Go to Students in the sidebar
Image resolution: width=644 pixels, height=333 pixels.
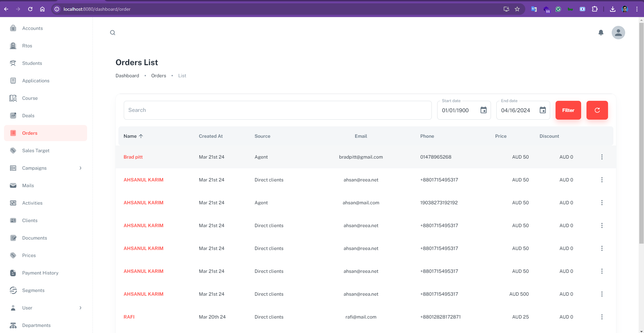pyautogui.click(x=32, y=63)
